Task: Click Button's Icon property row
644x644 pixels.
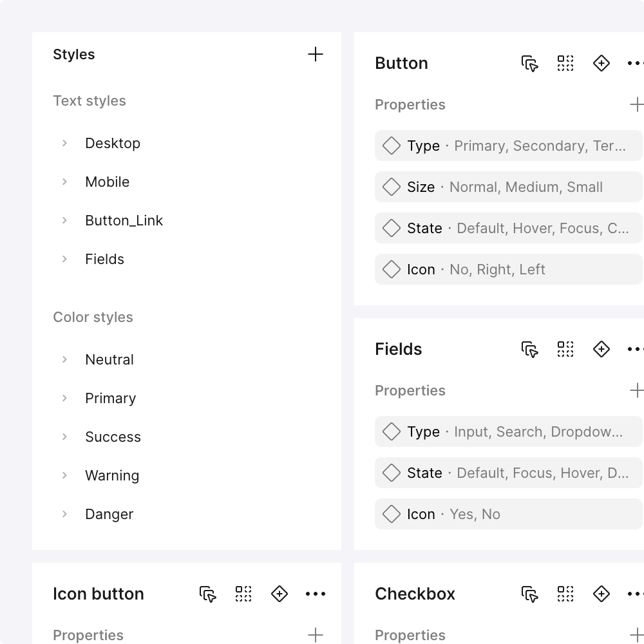Action: (x=508, y=269)
